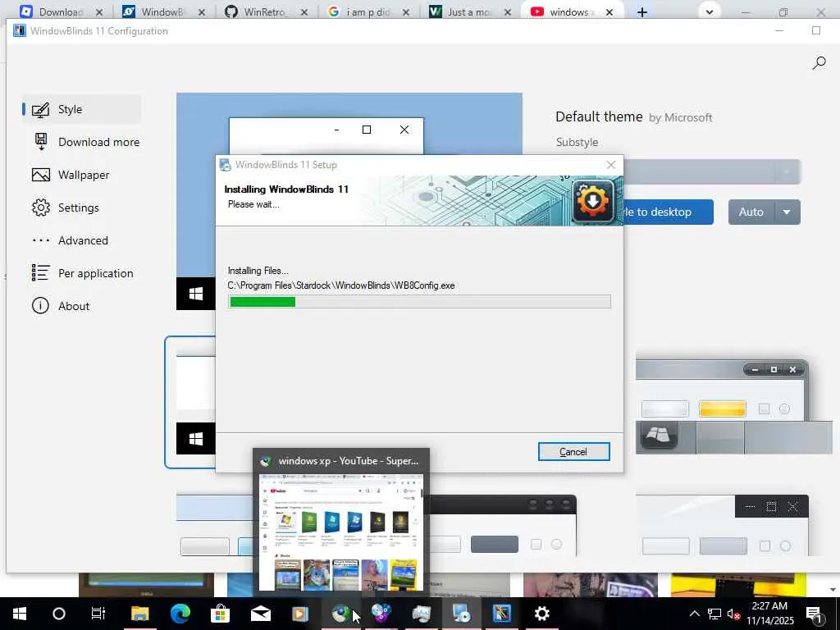Click the network tray icon
Image resolution: width=840 pixels, height=630 pixels.
[x=714, y=614]
